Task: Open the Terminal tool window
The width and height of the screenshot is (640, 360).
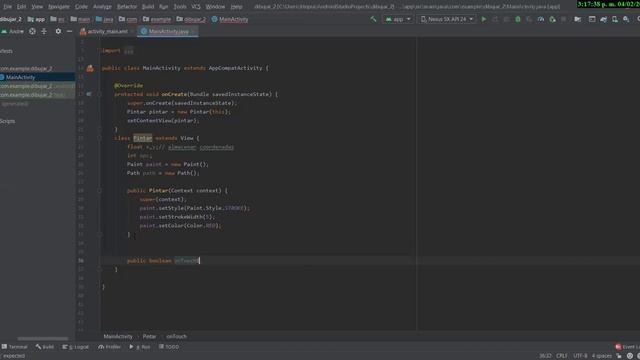Action: point(15,347)
